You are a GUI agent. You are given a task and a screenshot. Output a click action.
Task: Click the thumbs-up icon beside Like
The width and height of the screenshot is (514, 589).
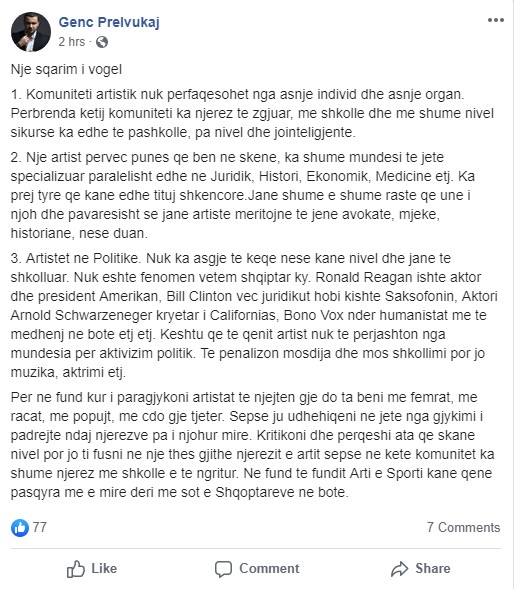pos(76,569)
